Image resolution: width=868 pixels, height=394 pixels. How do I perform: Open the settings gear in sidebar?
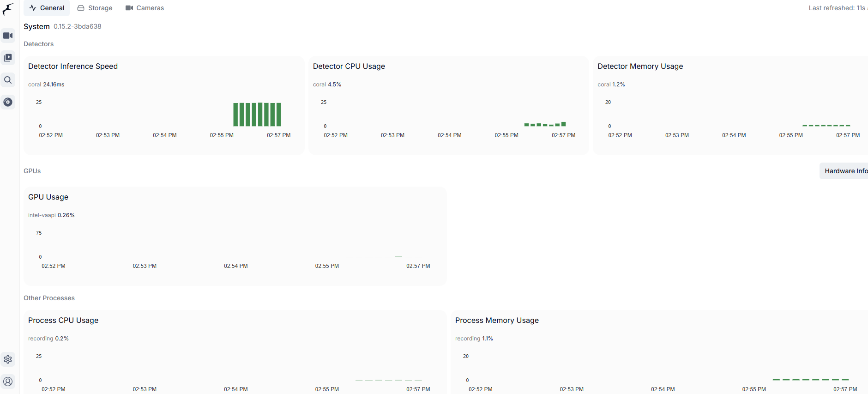pyautogui.click(x=8, y=359)
